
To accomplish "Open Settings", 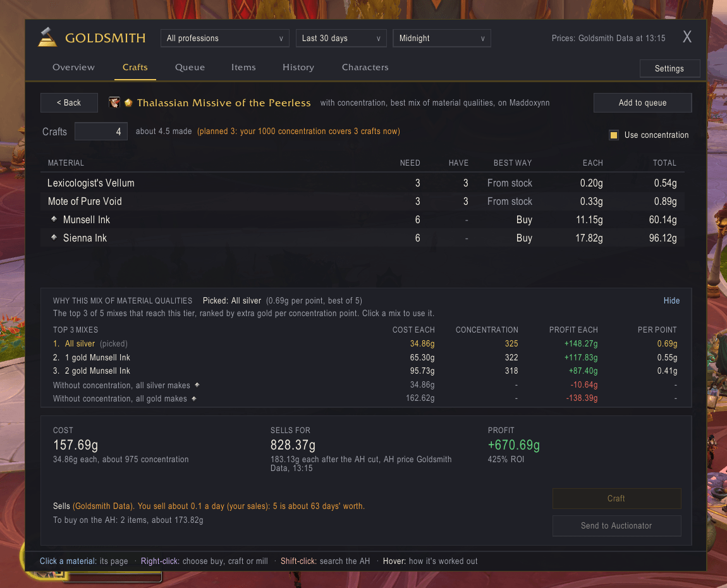I will click(669, 69).
